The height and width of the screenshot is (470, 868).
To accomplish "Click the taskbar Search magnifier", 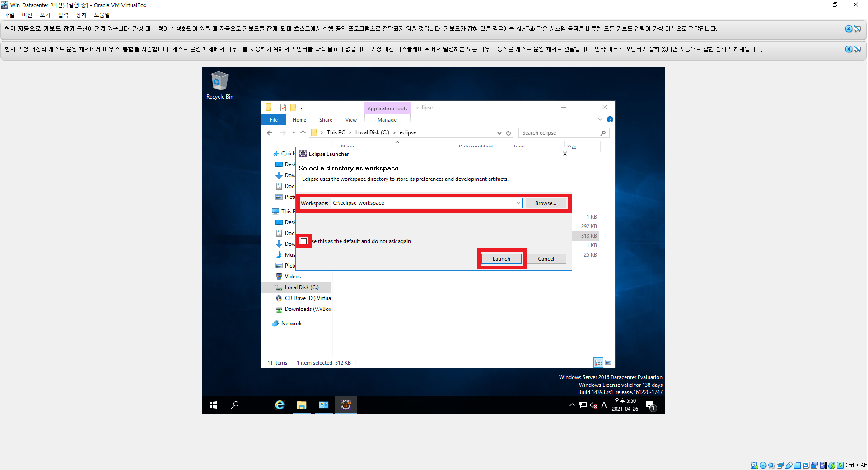I will pyautogui.click(x=235, y=405).
